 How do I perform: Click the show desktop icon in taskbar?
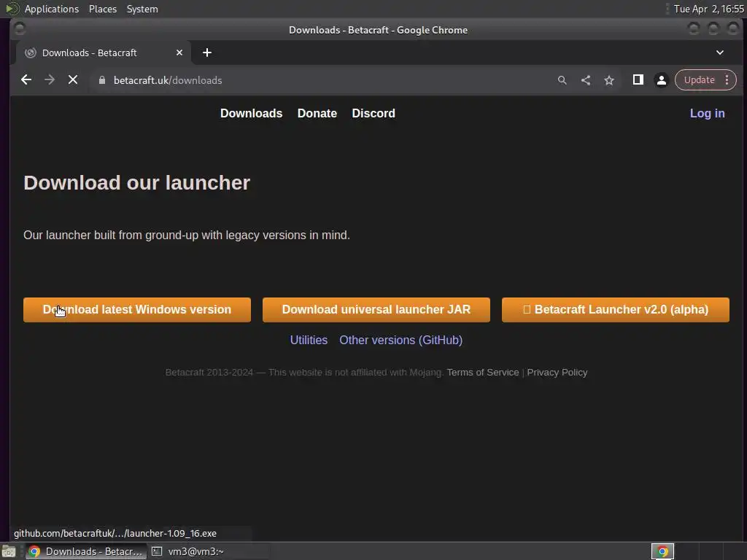[9, 551]
